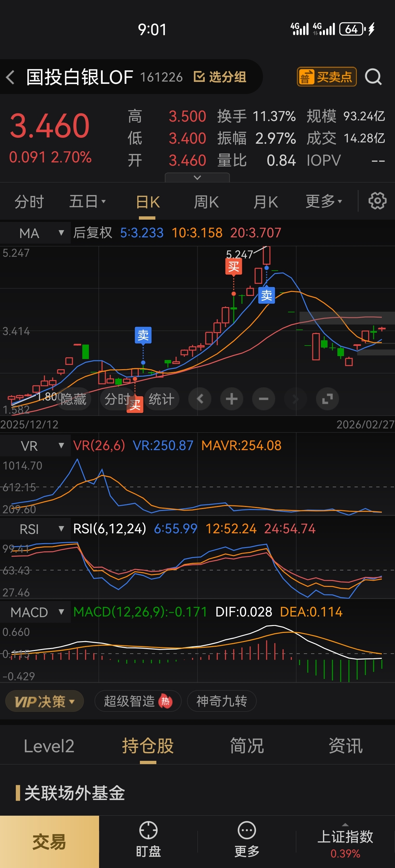
Task: Open the VR indicator dropdown
Action: 35,446
